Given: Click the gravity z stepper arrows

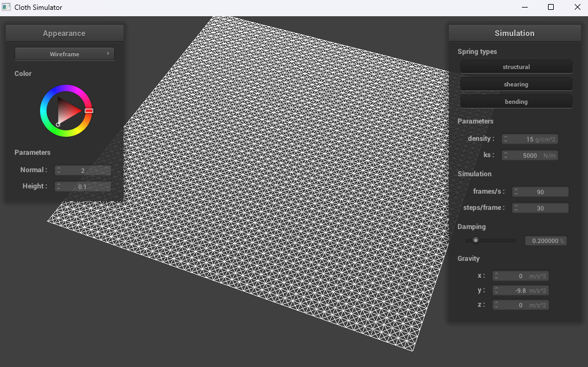Looking at the screenshot, I should tap(496, 305).
